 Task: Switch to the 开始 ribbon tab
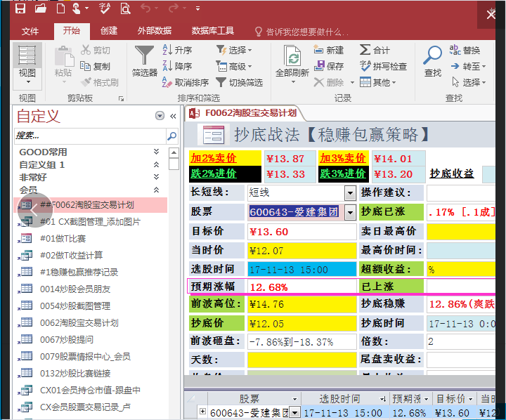(71, 31)
